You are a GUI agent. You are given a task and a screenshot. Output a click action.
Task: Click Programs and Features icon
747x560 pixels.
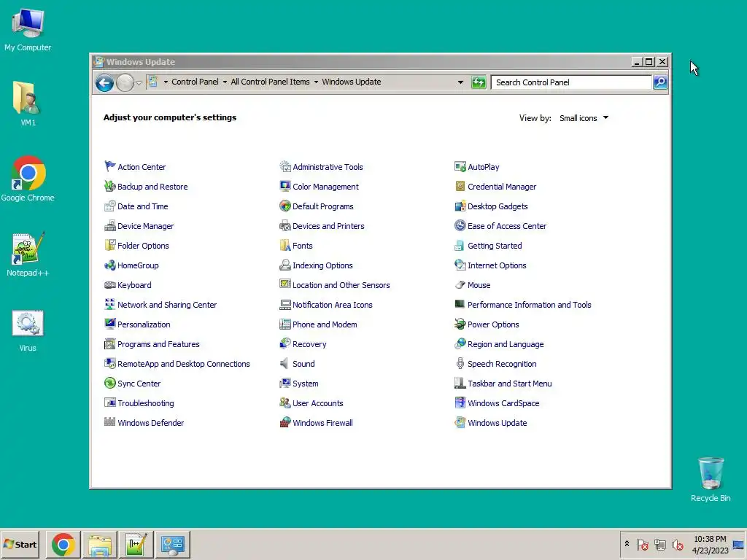(x=110, y=344)
